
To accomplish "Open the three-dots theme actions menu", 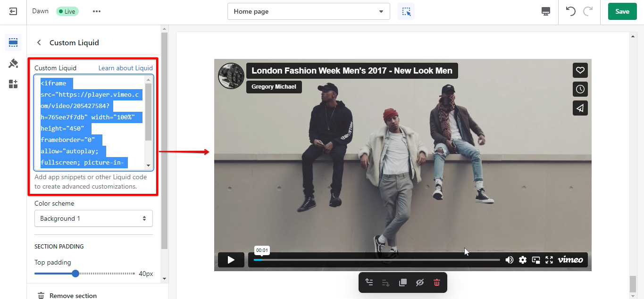I will [97, 11].
